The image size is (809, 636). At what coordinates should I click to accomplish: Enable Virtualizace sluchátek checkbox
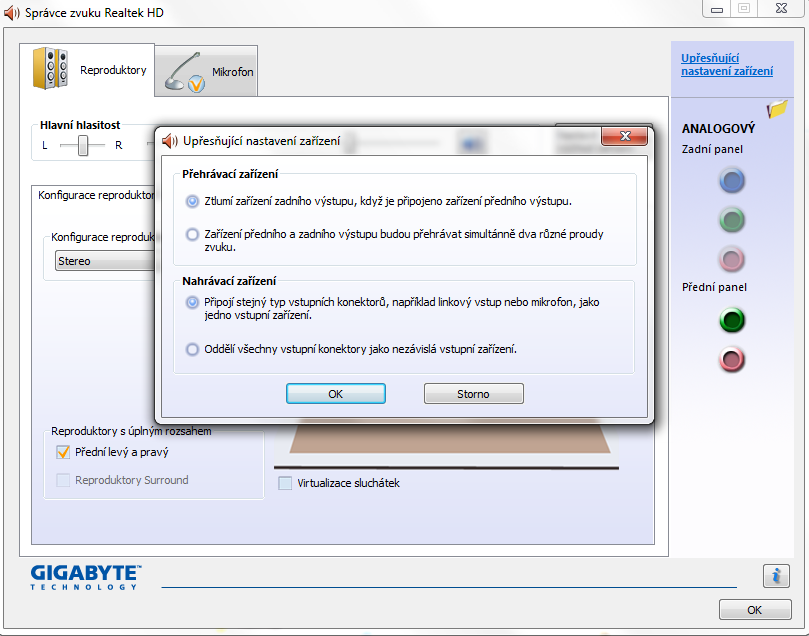pyautogui.click(x=285, y=483)
